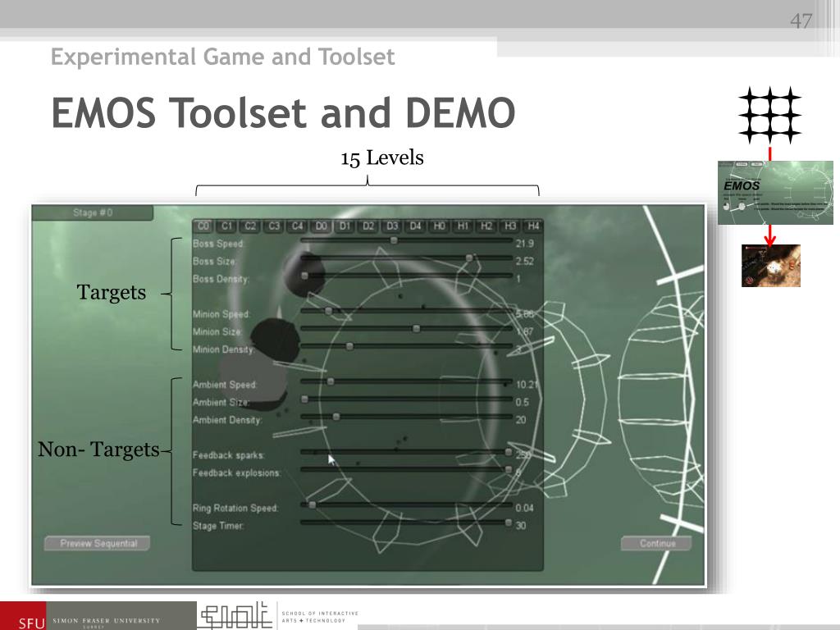
Task: Adjust the Stage Timer slider handle
Action: pos(509,523)
